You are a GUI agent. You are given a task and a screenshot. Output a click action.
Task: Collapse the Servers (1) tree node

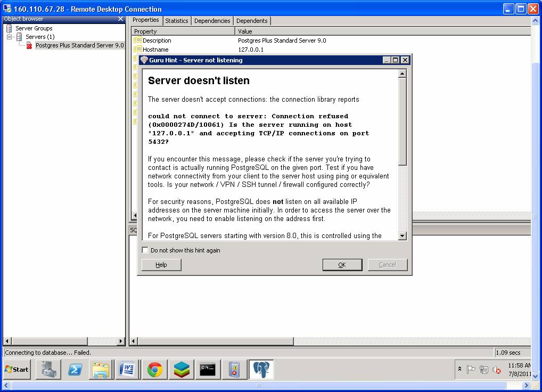click(x=10, y=37)
